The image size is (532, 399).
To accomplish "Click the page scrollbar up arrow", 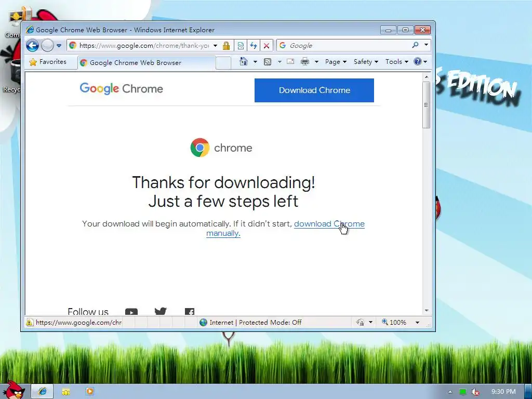I will [x=427, y=77].
